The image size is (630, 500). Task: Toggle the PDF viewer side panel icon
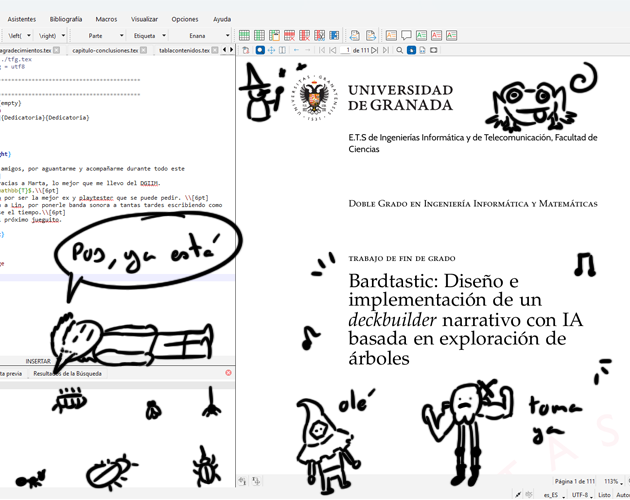(282, 50)
